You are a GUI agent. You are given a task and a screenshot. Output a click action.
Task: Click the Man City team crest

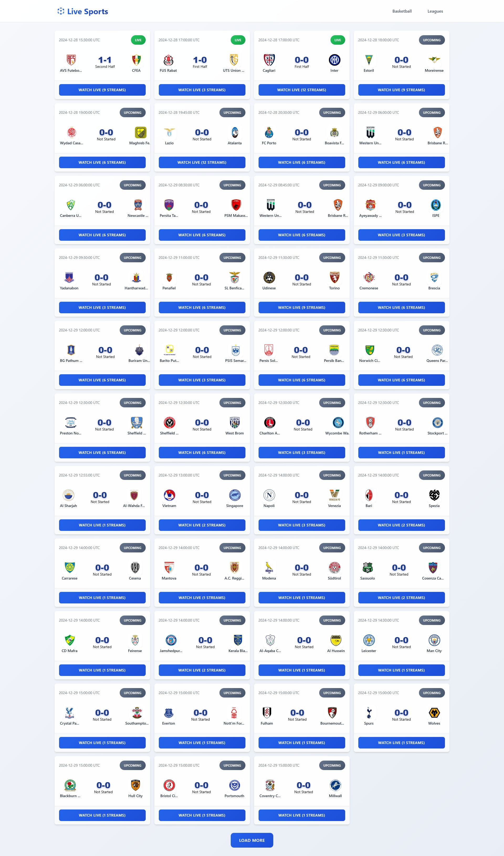click(x=434, y=640)
